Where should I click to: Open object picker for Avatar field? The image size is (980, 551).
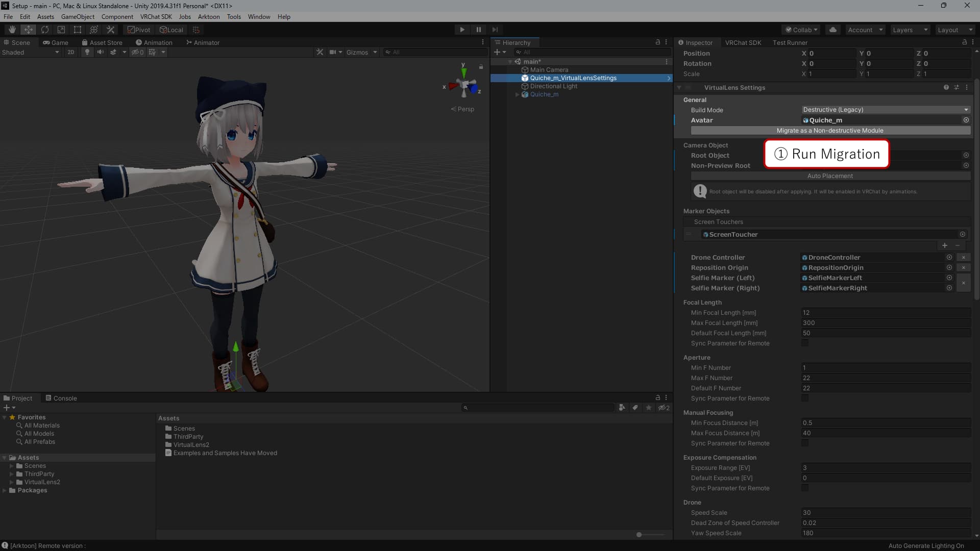click(966, 120)
